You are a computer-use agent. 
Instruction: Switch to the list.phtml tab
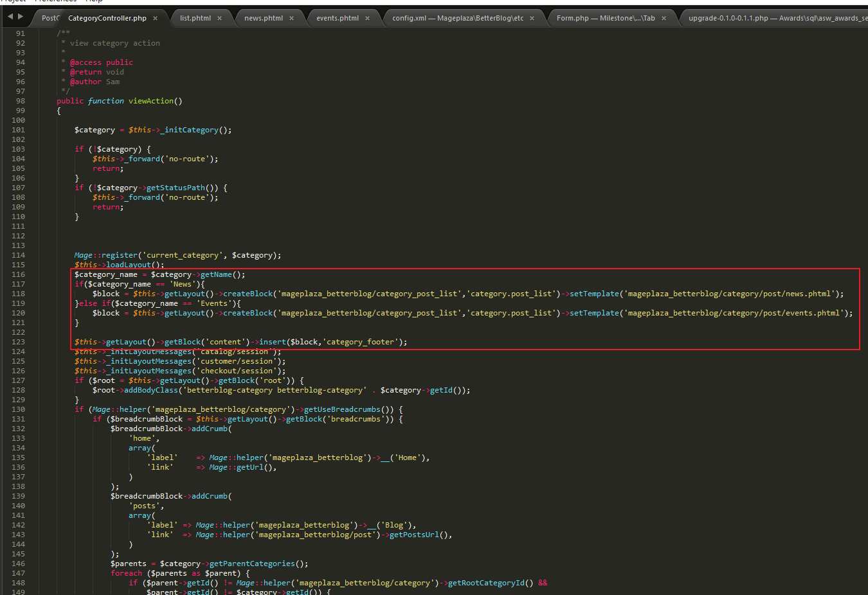pyautogui.click(x=195, y=19)
